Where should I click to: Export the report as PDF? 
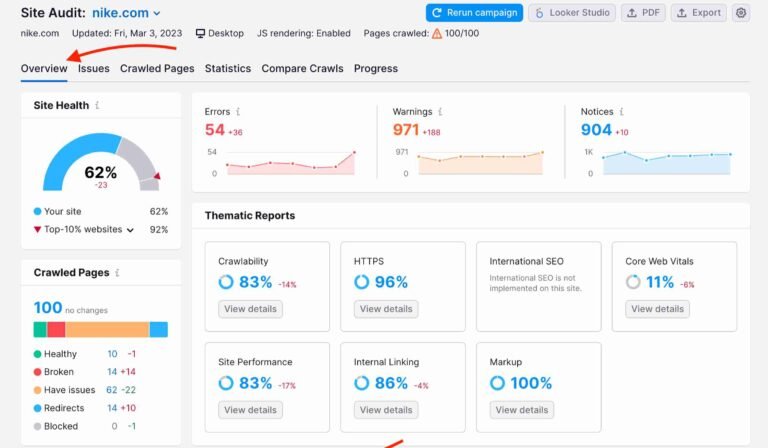click(643, 13)
